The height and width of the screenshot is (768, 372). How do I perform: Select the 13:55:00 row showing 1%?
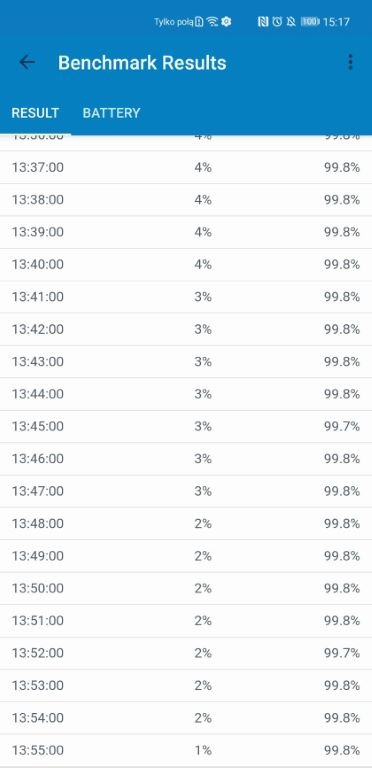[186, 750]
